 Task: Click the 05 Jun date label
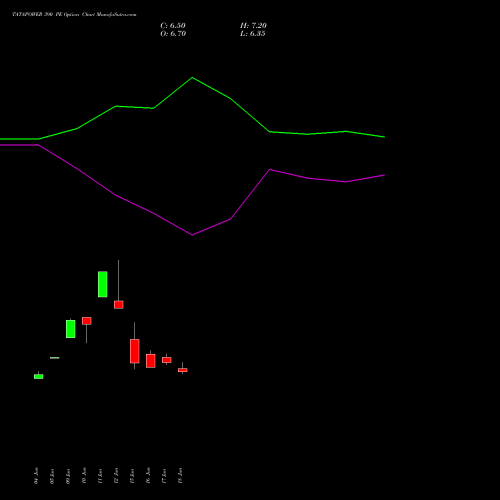coord(52,476)
